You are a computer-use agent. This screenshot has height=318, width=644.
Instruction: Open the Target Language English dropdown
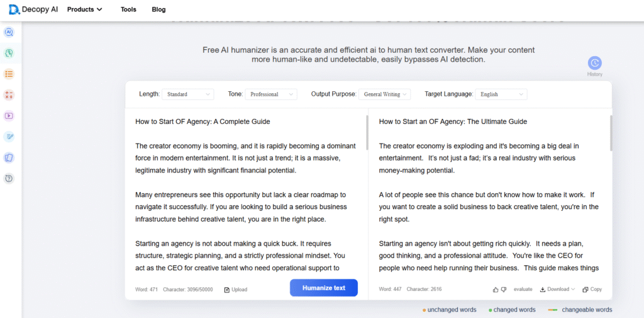[501, 94]
